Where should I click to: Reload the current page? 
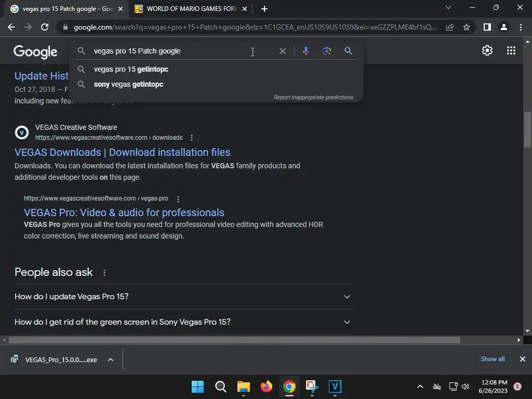point(45,27)
